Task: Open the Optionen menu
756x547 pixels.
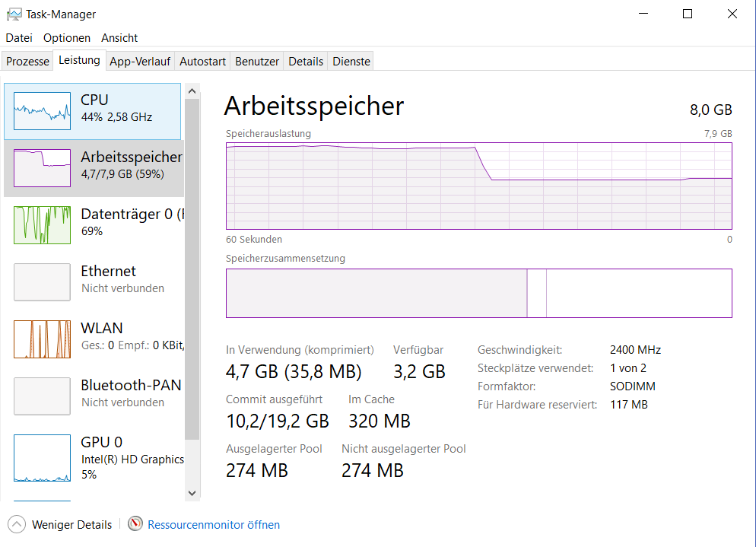Action: [67, 37]
